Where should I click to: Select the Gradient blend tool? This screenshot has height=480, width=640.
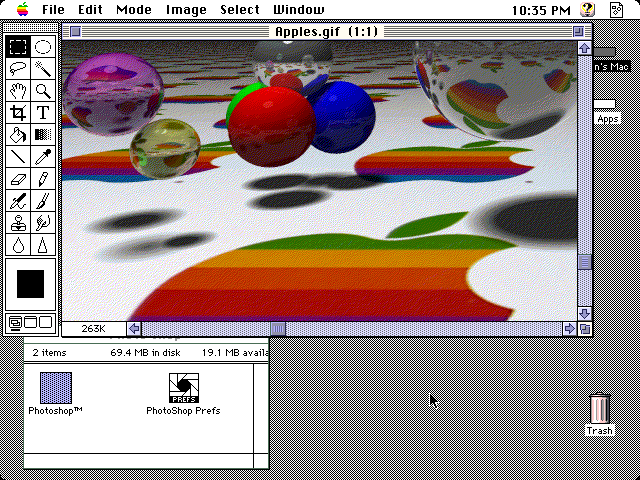coord(43,134)
